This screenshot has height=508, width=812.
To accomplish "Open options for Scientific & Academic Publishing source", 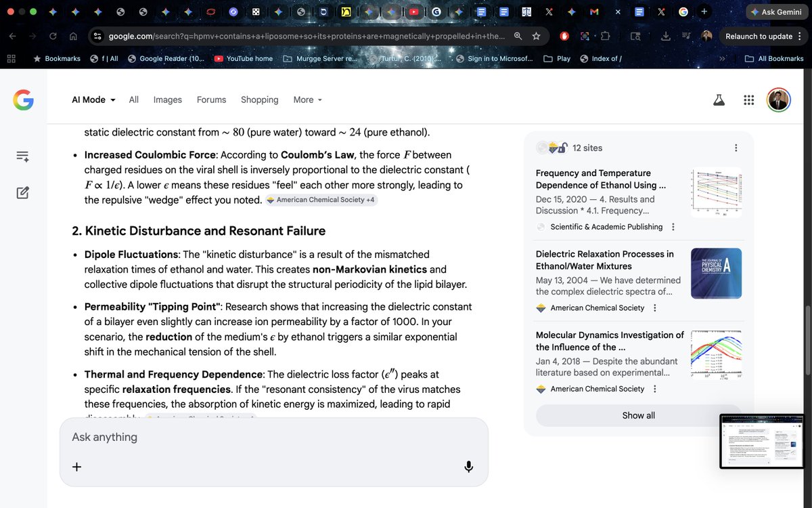I will pos(673,227).
